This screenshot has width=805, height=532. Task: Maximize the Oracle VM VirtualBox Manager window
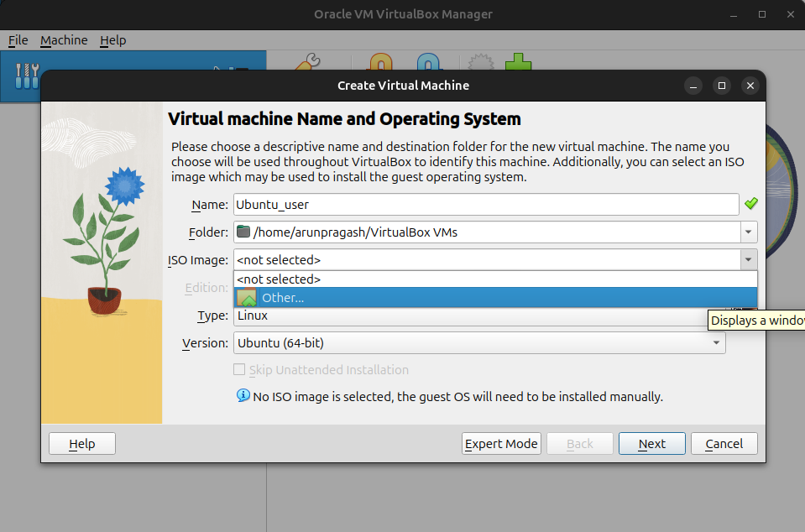tap(762, 15)
